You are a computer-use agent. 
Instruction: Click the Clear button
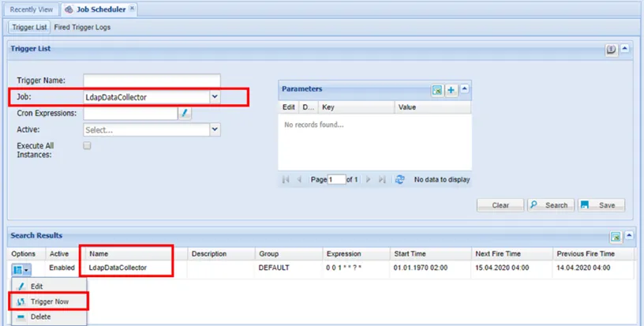[500, 205]
